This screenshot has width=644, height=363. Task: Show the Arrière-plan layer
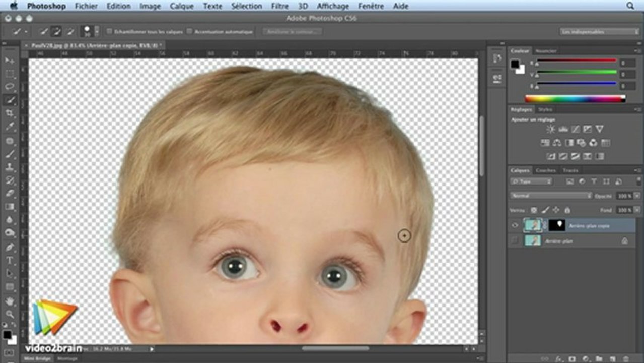click(515, 241)
